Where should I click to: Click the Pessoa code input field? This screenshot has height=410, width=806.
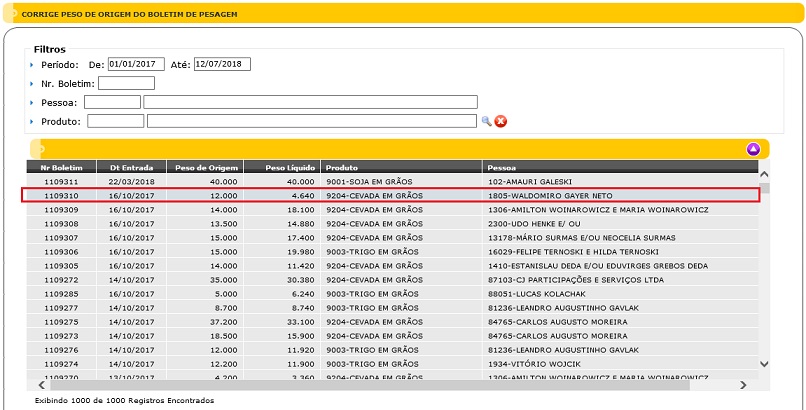[112, 102]
